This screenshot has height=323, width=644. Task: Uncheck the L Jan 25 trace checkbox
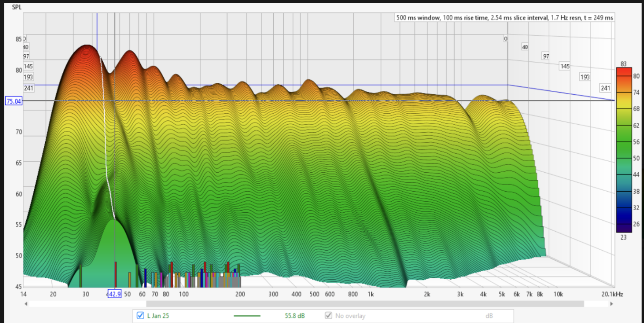(x=140, y=315)
